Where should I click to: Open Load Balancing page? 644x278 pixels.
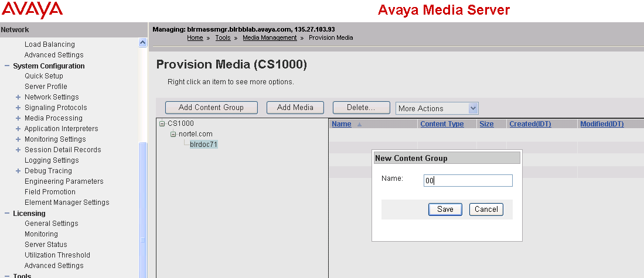(50, 44)
